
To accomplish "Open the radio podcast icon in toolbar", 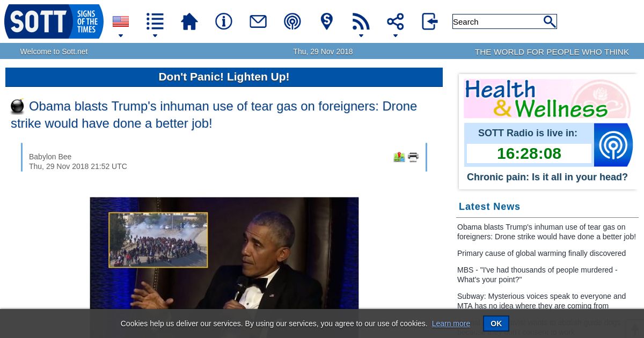I will click(292, 21).
